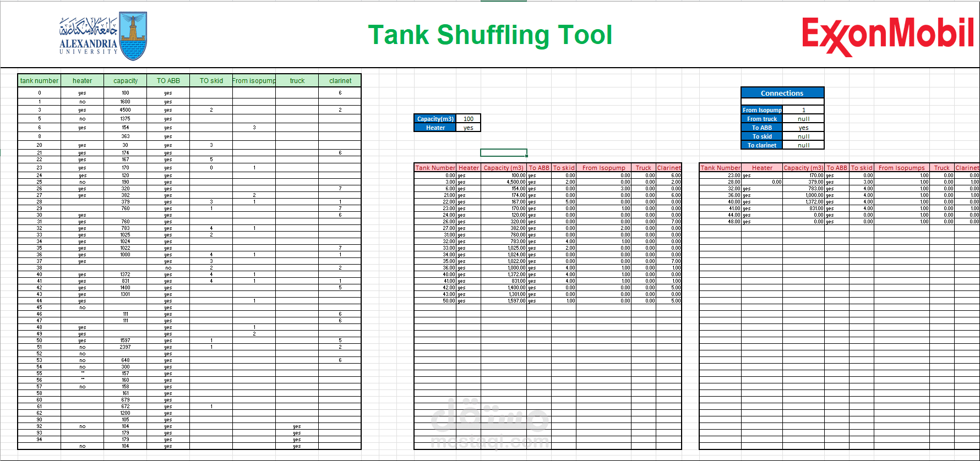The height and width of the screenshot is (461, 980).
Task: Select capacity cell 1200 in left table
Action: (125, 413)
